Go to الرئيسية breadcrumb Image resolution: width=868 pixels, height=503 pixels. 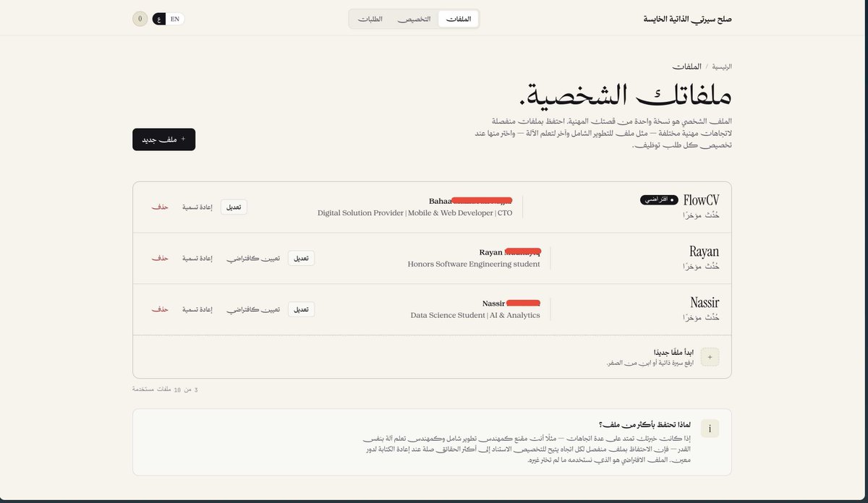click(x=723, y=66)
